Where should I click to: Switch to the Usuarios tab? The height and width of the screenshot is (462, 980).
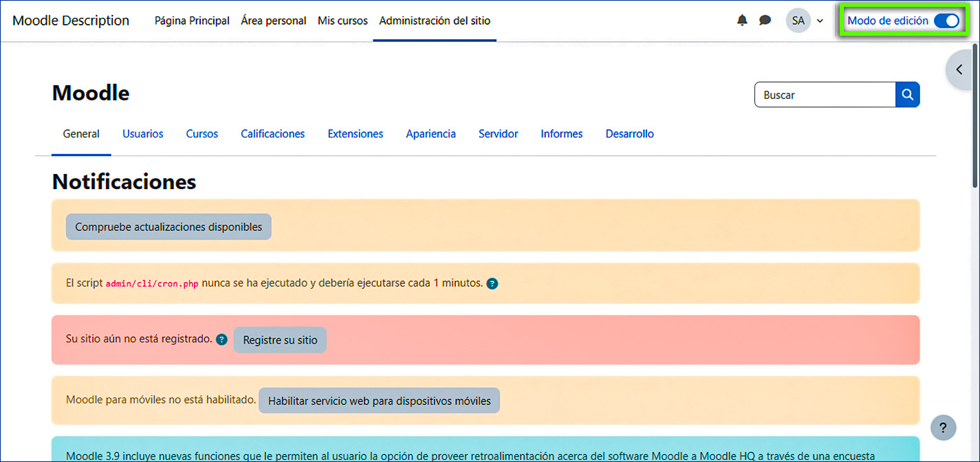pyautogui.click(x=142, y=133)
